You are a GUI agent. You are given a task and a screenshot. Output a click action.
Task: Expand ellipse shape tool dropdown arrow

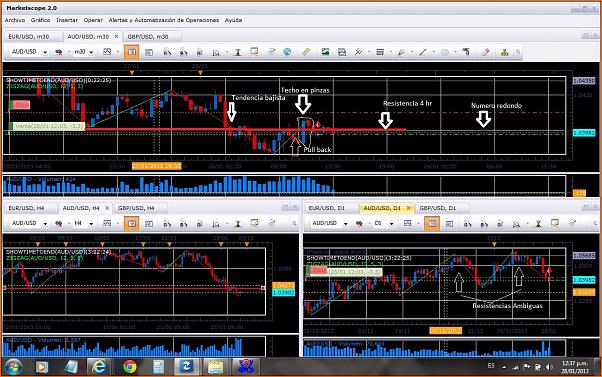coord(455,52)
